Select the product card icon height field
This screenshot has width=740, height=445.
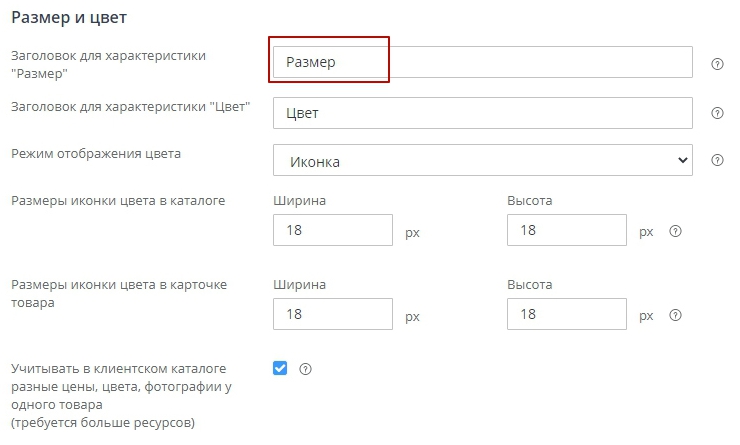coord(567,315)
